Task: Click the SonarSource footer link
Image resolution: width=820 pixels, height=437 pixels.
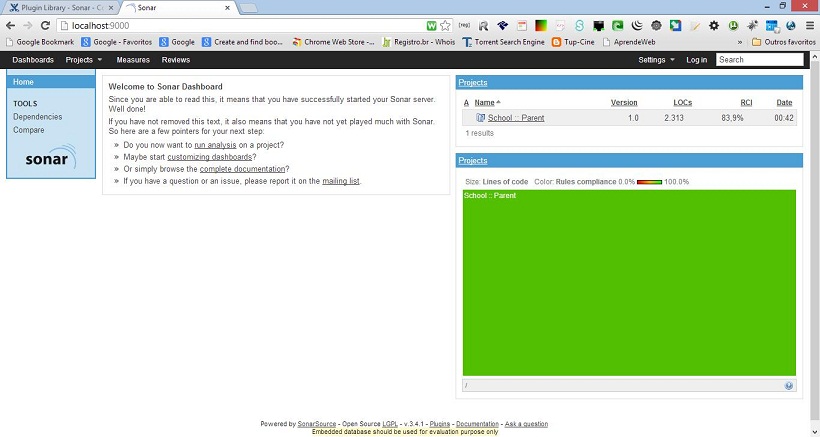Action: tap(317, 424)
